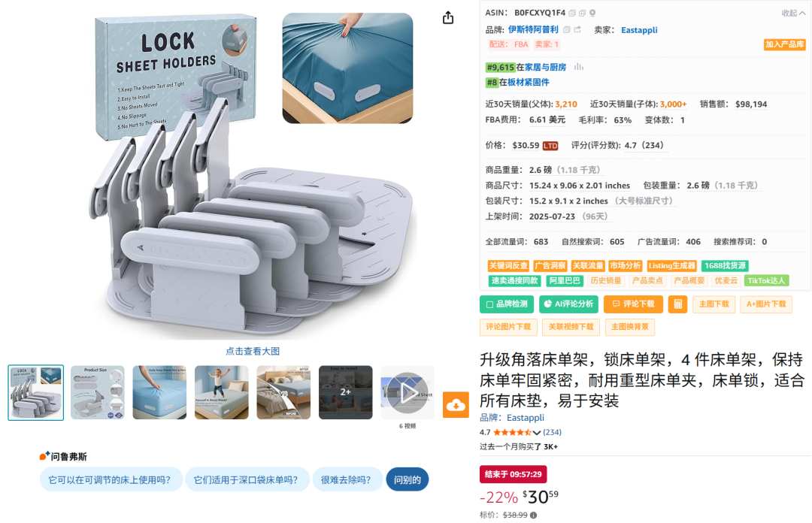Expand the star rating dropdown arrow
Image resolution: width=812 pixels, height=523 pixels.
pyautogui.click(x=537, y=432)
